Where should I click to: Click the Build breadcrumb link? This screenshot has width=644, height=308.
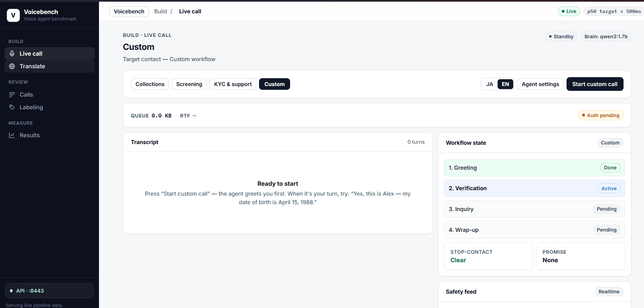[160, 11]
